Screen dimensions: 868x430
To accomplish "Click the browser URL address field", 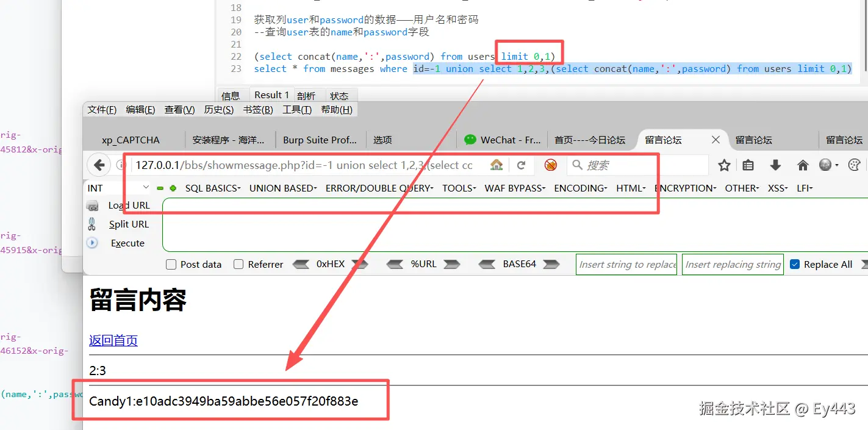I will point(304,165).
